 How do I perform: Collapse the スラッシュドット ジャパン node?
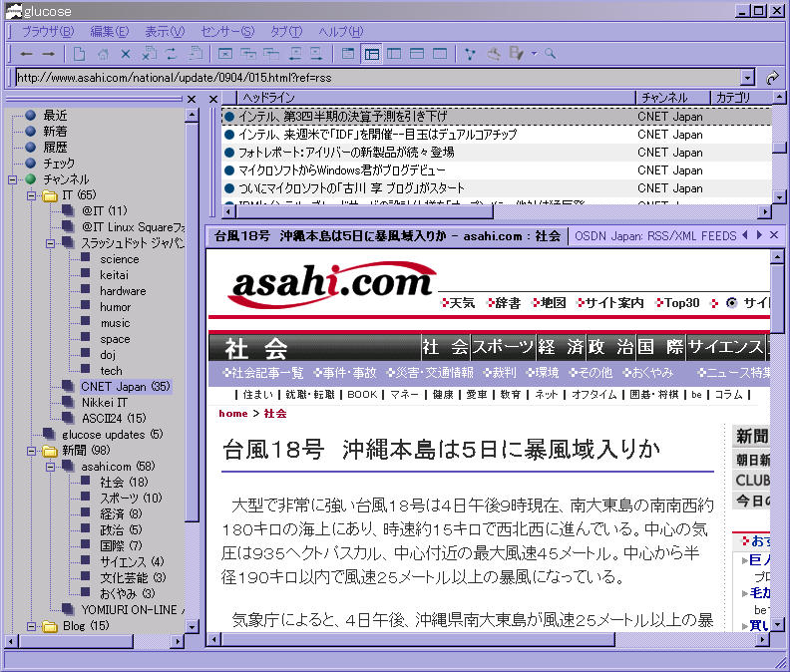click(x=50, y=243)
